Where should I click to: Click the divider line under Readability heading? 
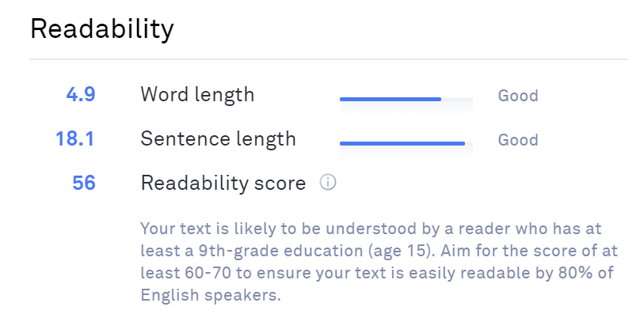pyautogui.click(x=329, y=59)
